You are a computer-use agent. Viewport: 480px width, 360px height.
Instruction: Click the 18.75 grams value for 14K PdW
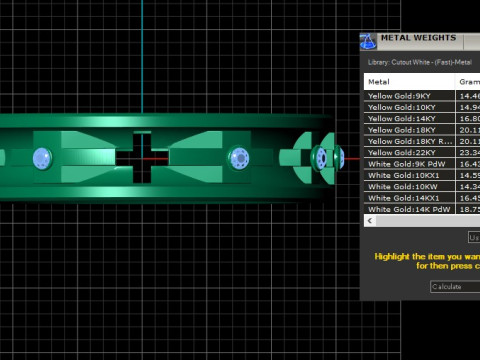[x=470, y=209]
